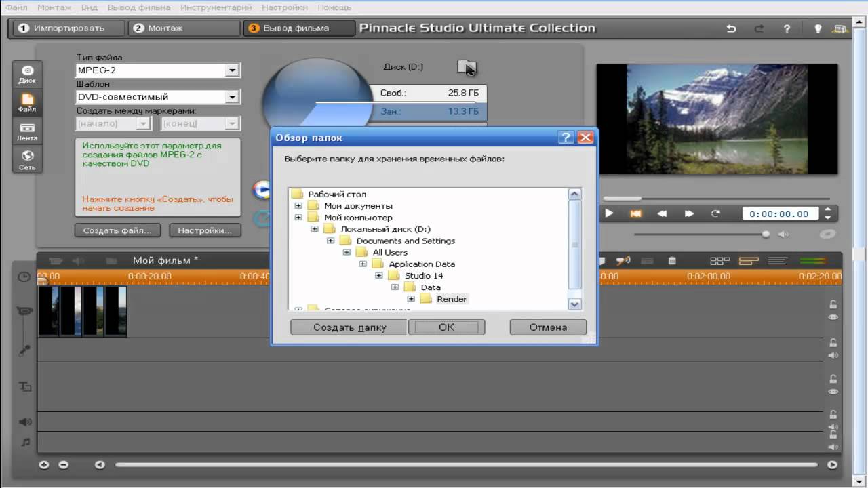Toggle lock on original audio track
This screenshot has width=868, height=488.
pyautogui.click(x=833, y=343)
